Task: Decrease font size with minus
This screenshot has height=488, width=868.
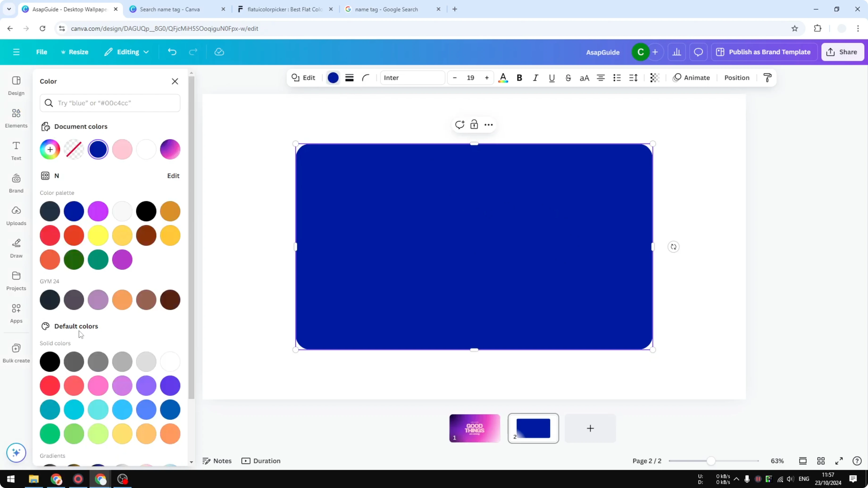Action: tap(455, 78)
